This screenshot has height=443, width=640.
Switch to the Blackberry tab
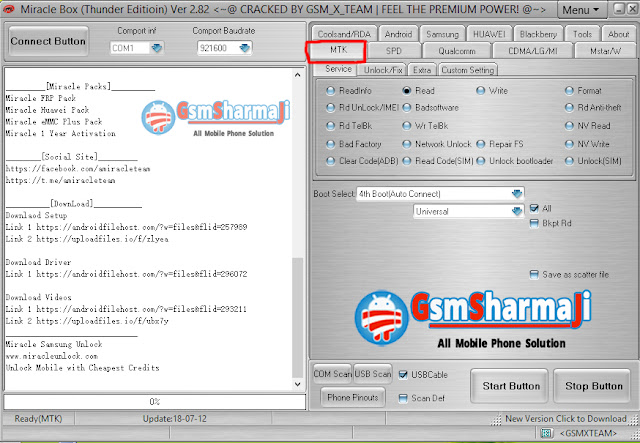(538, 34)
